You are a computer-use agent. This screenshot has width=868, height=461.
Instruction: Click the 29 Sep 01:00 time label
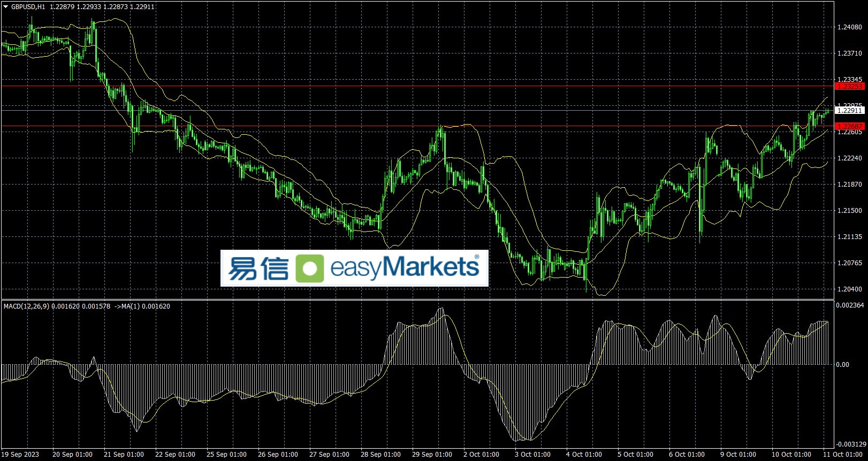pyautogui.click(x=432, y=455)
